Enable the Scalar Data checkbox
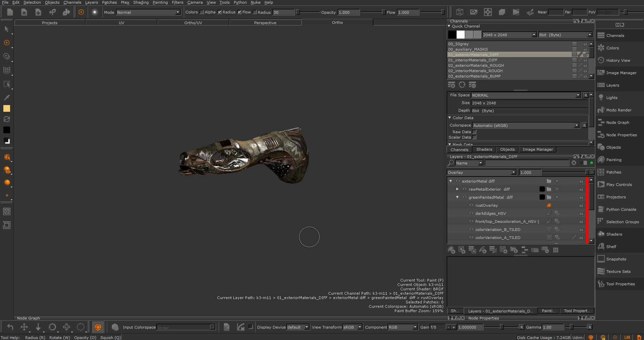This screenshot has width=644, height=340. click(474, 137)
